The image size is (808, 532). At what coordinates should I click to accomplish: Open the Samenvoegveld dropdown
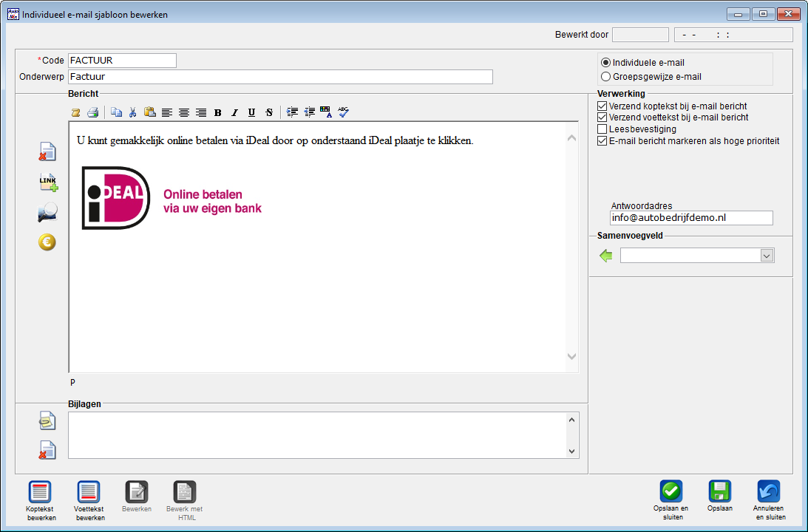coord(767,256)
